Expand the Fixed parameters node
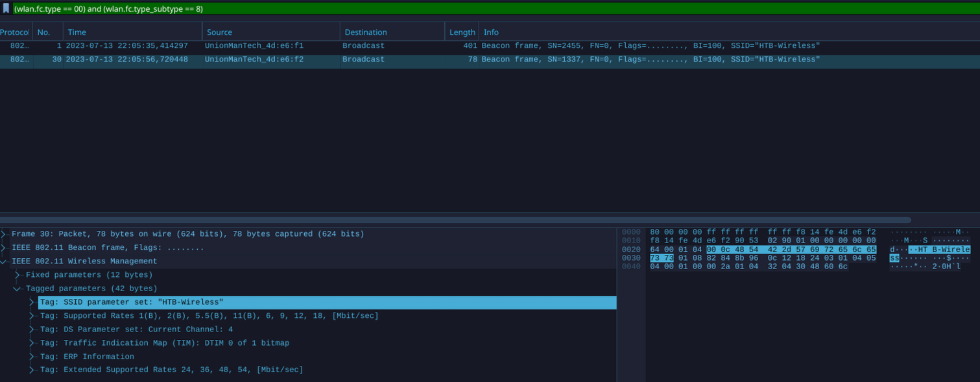 pyautogui.click(x=17, y=274)
